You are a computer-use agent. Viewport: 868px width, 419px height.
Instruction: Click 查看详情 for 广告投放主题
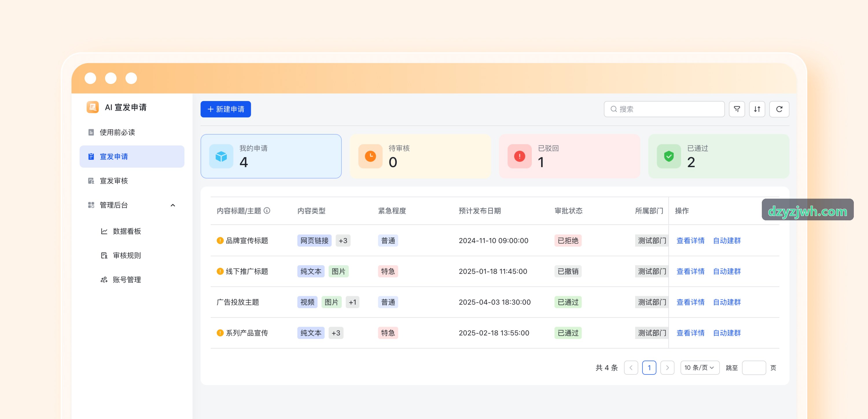pos(690,302)
